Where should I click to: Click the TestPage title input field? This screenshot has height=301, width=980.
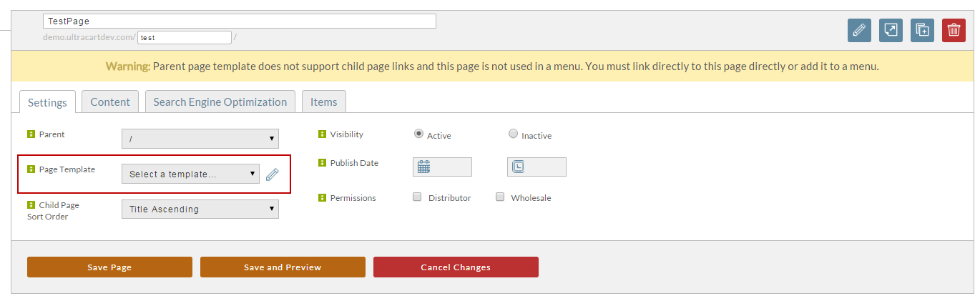point(239,21)
